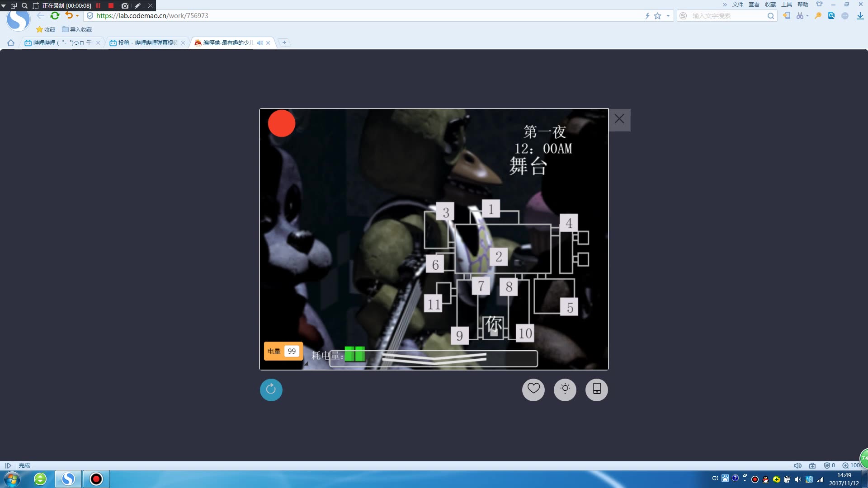Mute the 编程猫 tab audio icon

point(259,43)
